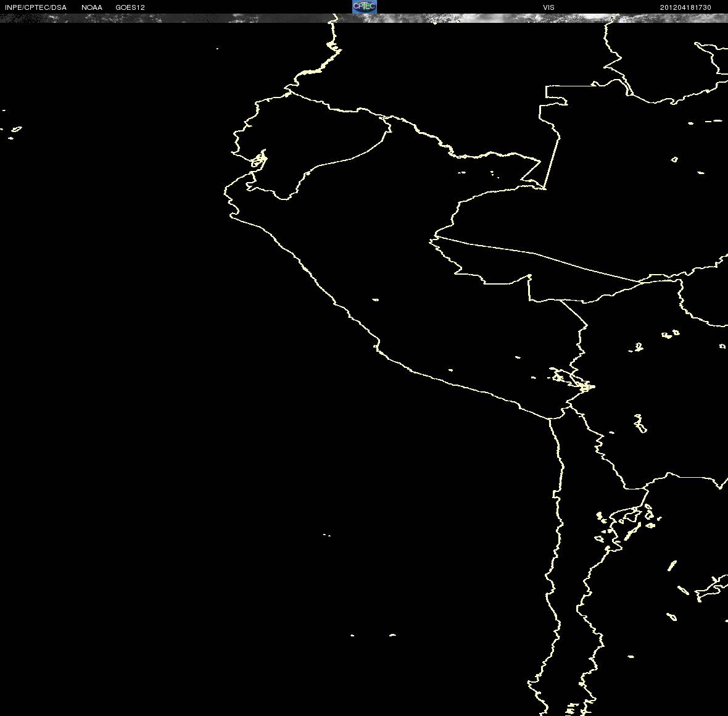Click the GOES12 satellite label
The height and width of the screenshot is (716, 728).
coord(130,7)
